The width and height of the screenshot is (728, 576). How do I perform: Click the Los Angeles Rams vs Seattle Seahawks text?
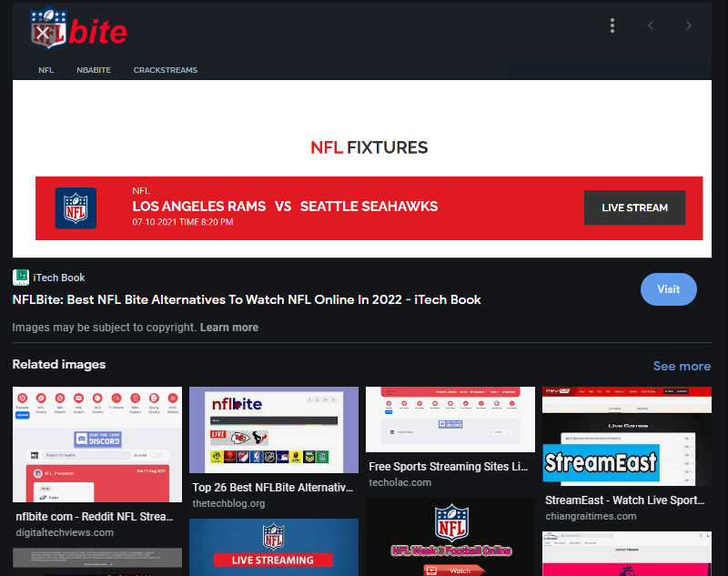tap(285, 206)
